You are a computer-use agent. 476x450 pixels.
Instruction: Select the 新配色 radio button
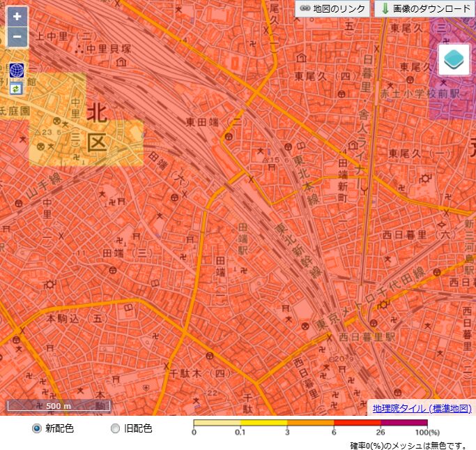click(37, 428)
